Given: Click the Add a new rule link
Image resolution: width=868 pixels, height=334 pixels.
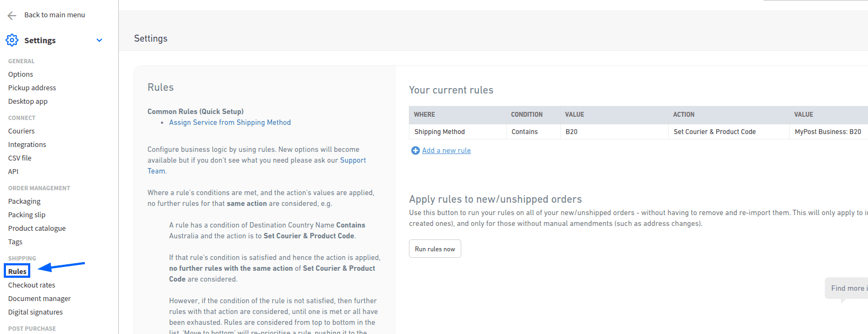Looking at the screenshot, I should click(446, 151).
